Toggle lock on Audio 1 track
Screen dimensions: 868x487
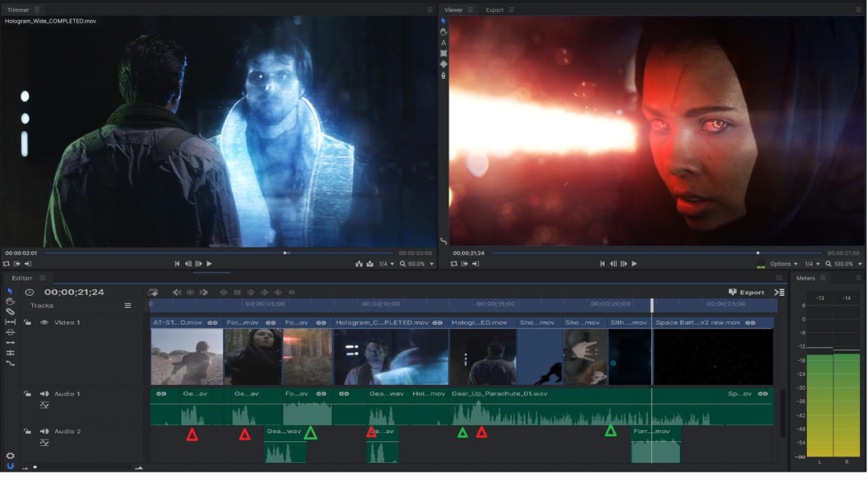pyautogui.click(x=27, y=394)
